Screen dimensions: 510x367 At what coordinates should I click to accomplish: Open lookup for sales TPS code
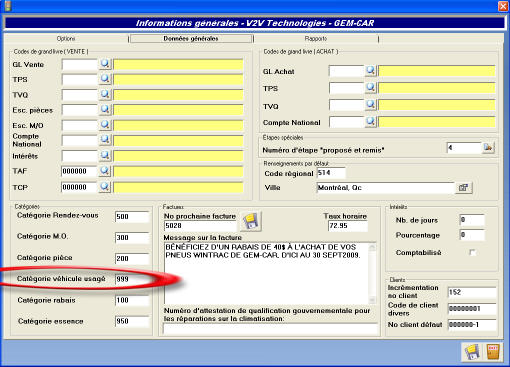[105, 79]
